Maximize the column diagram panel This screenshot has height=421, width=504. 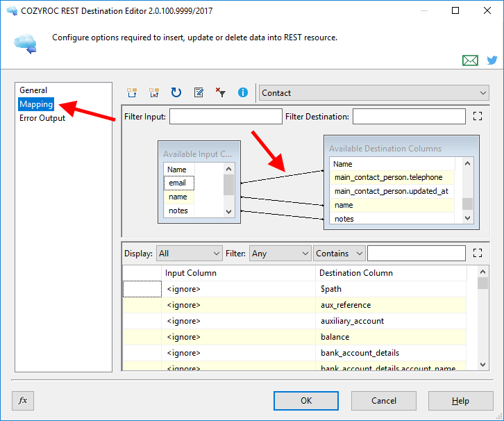pos(478,116)
